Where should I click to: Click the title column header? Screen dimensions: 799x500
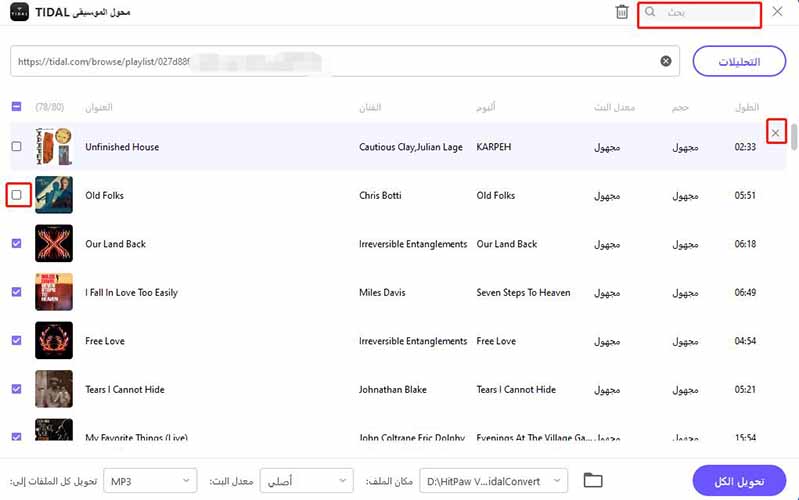pyautogui.click(x=99, y=107)
